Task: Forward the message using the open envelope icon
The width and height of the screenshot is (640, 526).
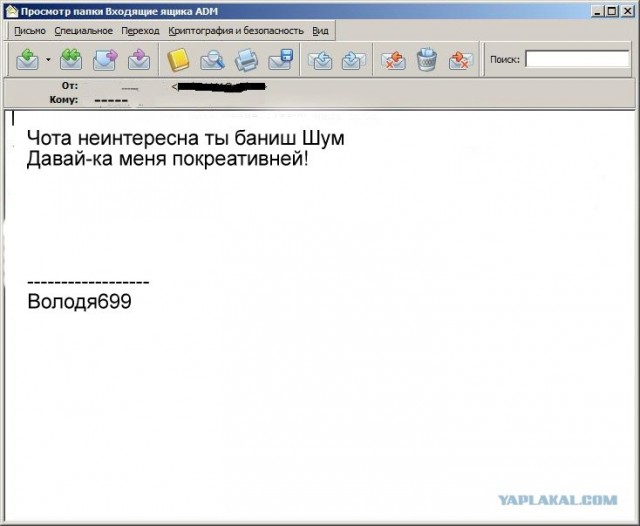Action: coord(105,60)
